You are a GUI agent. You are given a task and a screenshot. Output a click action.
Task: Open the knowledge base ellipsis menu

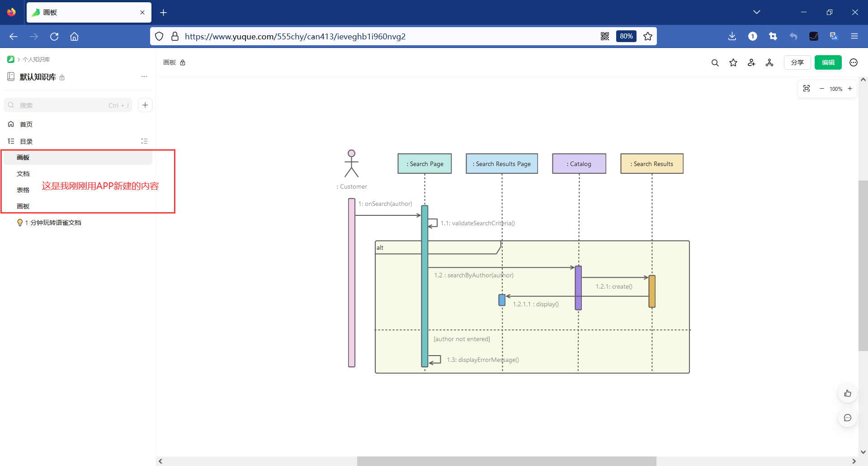point(144,76)
